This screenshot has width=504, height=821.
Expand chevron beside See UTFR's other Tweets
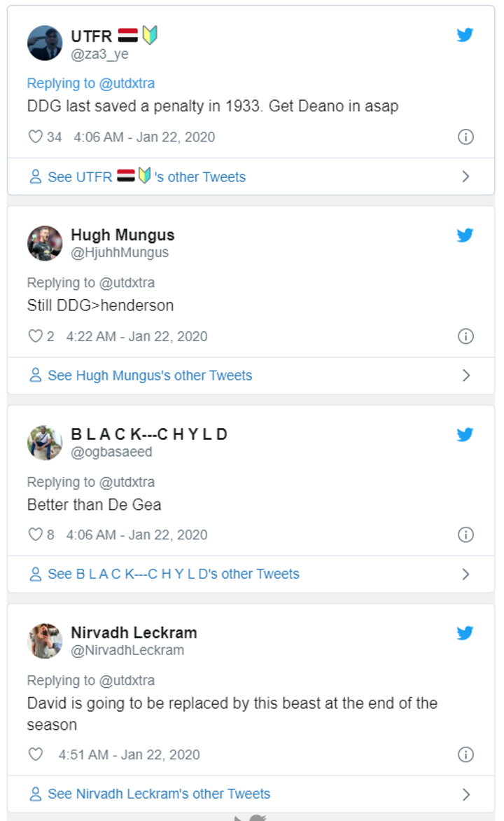(466, 177)
